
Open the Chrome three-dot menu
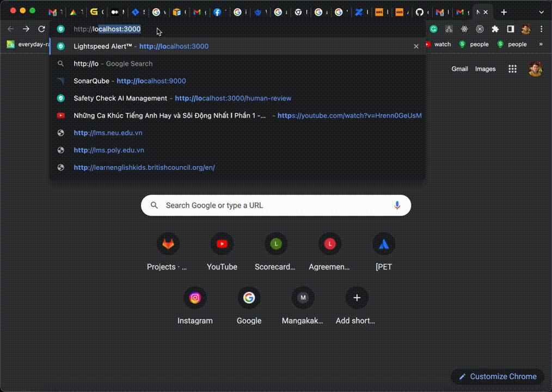pyautogui.click(x=542, y=29)
